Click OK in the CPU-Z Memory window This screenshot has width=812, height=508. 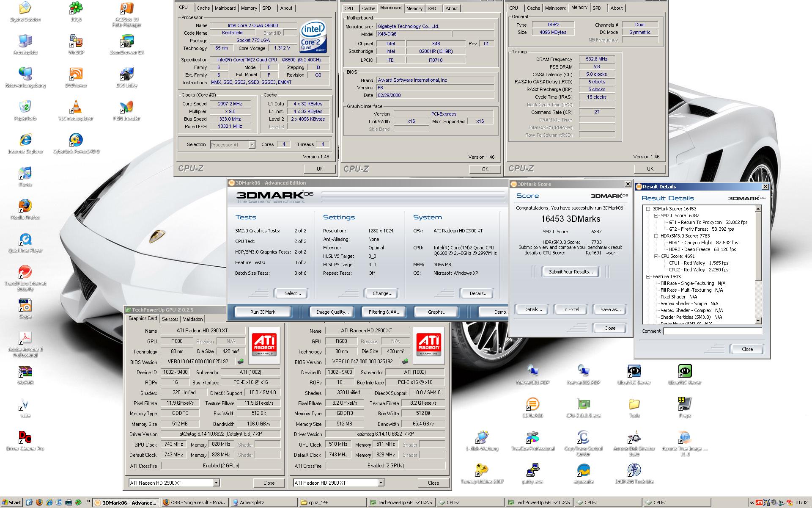(x=650, y=169)
